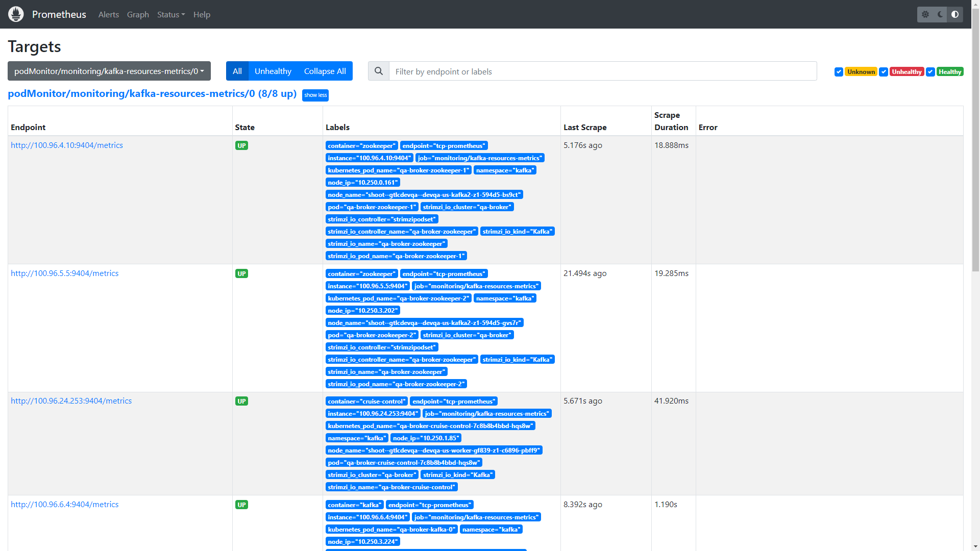Open the Help link in navbar
Viewport: 980px width, 551px height.
click(x=202, y=14)
